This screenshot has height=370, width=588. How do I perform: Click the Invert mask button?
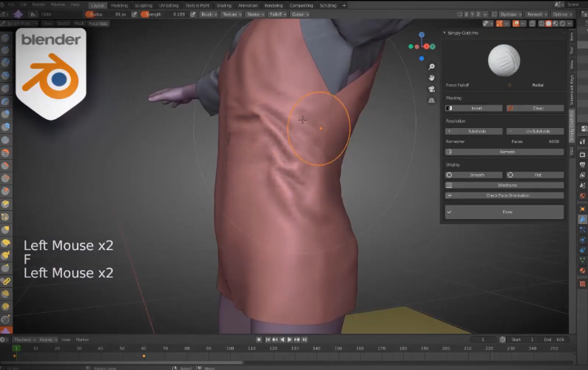pyautogui.click(x=473, y=108)
